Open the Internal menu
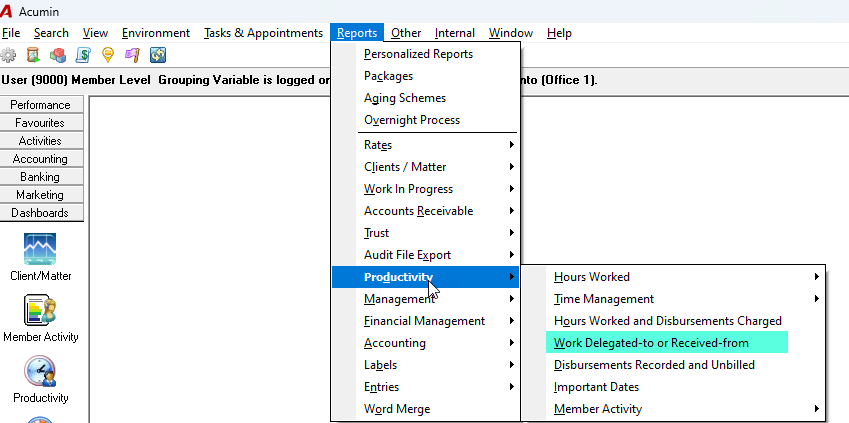The width and height of the screenshot is (849, 423). (455, 33)
